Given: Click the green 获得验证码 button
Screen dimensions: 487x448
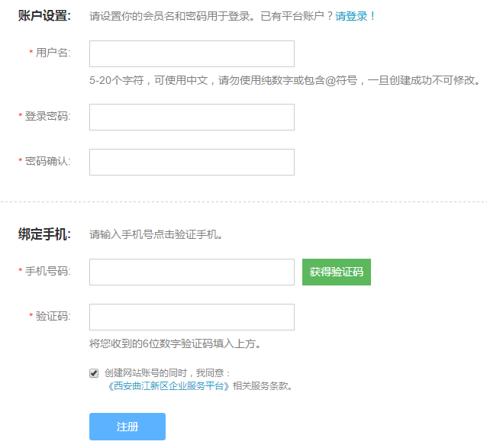Looking at the screenshot, I should tap(337, 272).
